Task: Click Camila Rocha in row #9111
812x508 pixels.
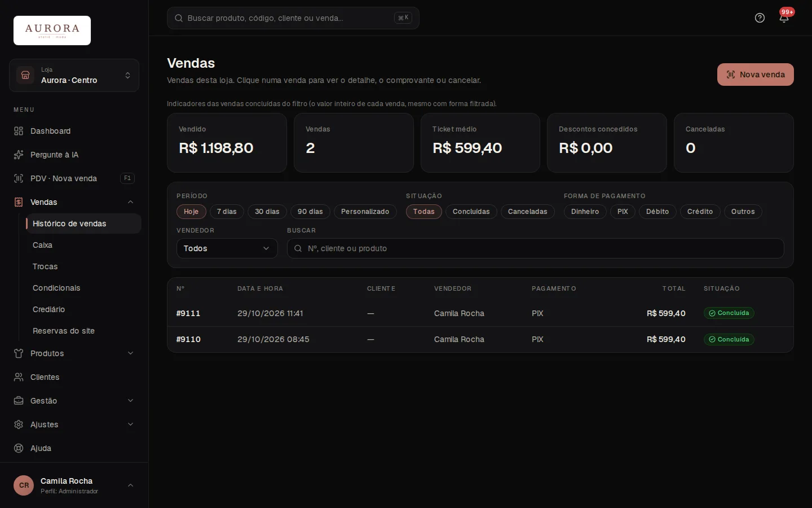Action: [459, 313]
